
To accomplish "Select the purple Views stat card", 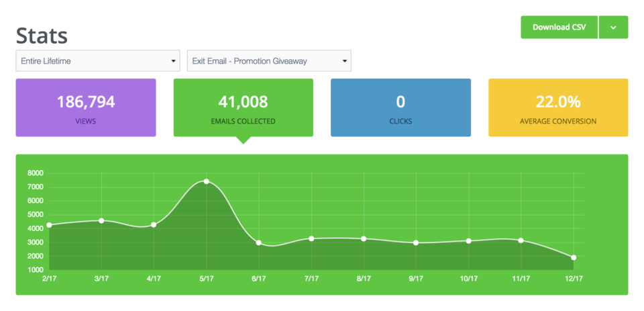I will pyautogui.click(x=86, y=107).
